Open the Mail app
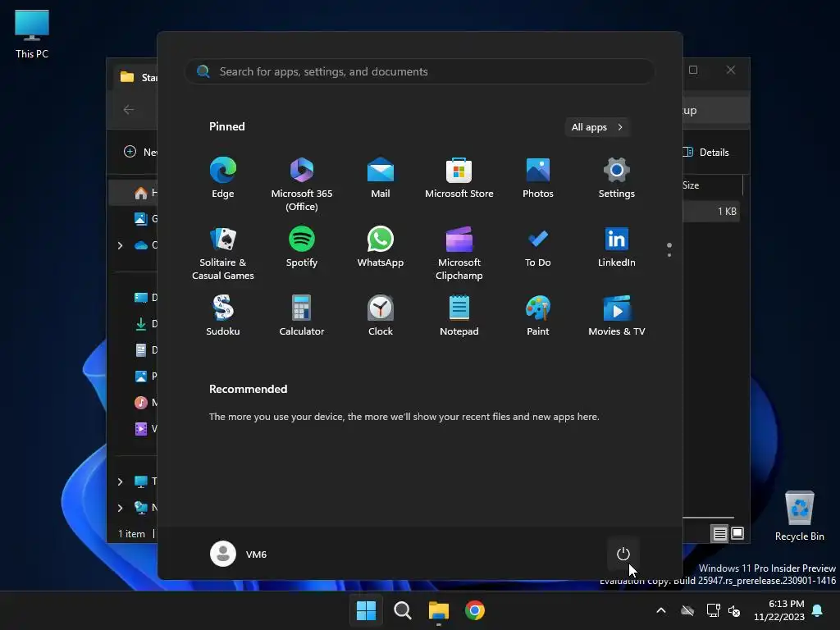 381,178
